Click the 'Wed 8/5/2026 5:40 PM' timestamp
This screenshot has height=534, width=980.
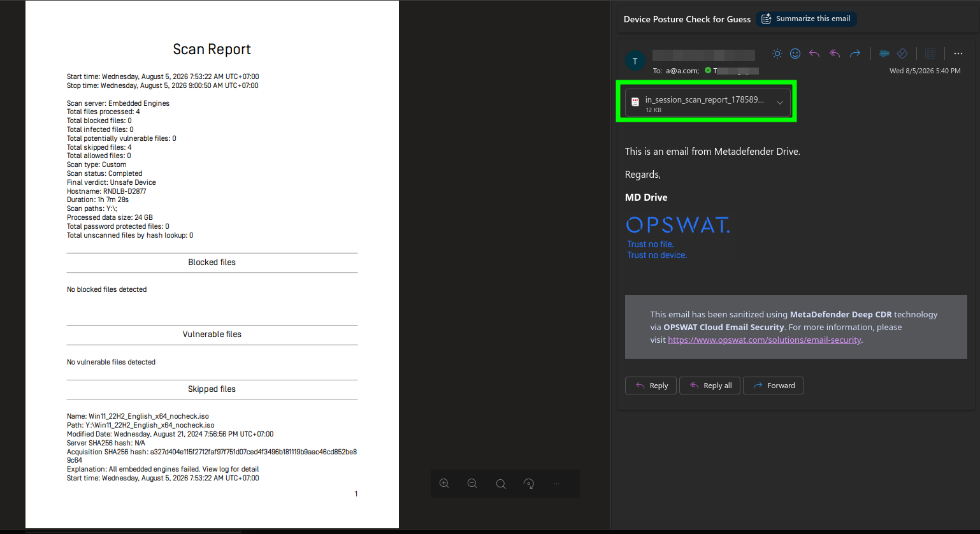tap(925, 71)
